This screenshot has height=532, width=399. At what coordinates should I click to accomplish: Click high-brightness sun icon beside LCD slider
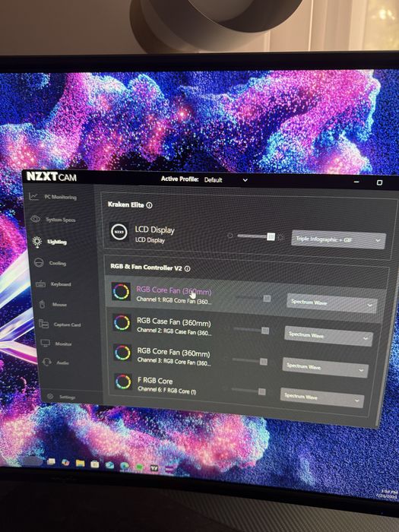(280, 237)
